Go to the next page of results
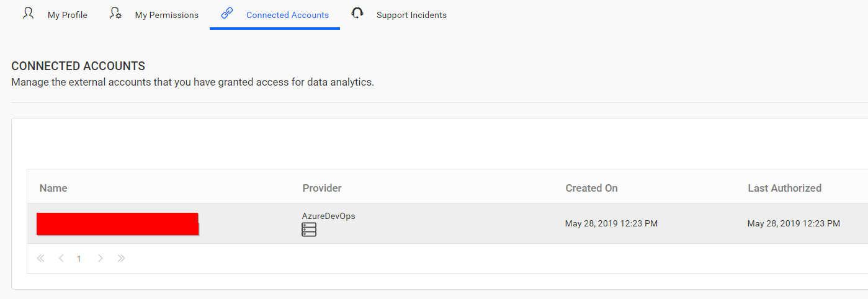The width and height of the screenshot is (868, 299). (101, 259)
